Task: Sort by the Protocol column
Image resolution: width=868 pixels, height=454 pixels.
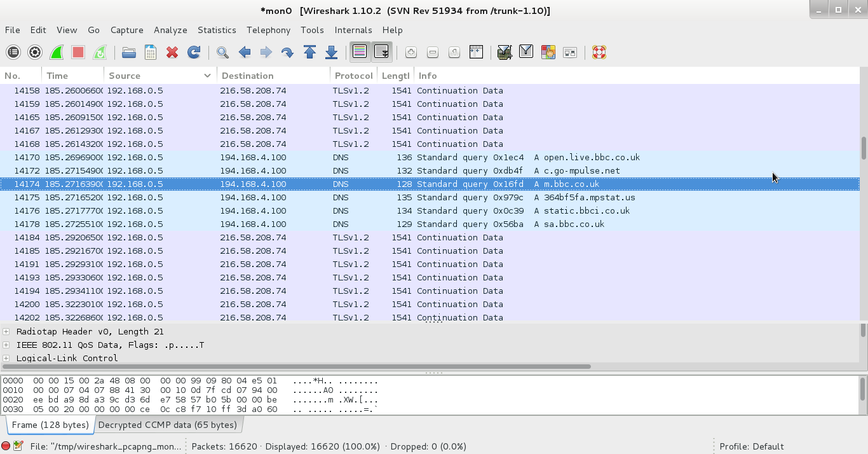Action: (x=354, y=76)
